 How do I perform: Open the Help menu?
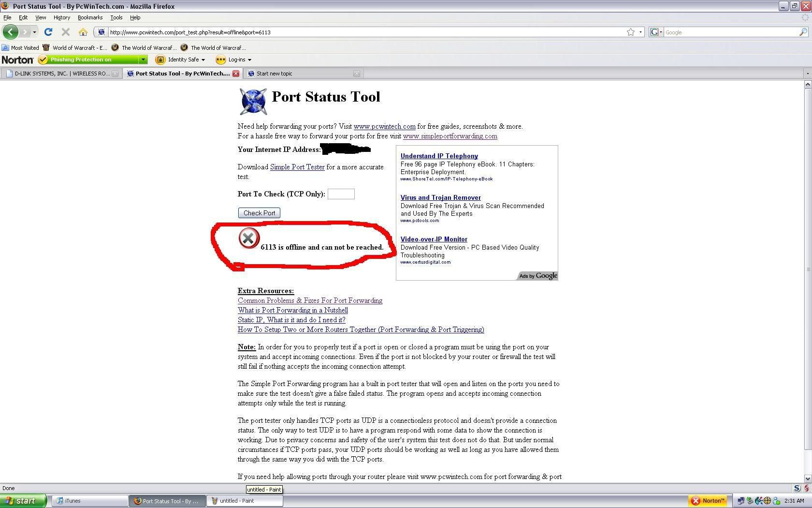135,17
